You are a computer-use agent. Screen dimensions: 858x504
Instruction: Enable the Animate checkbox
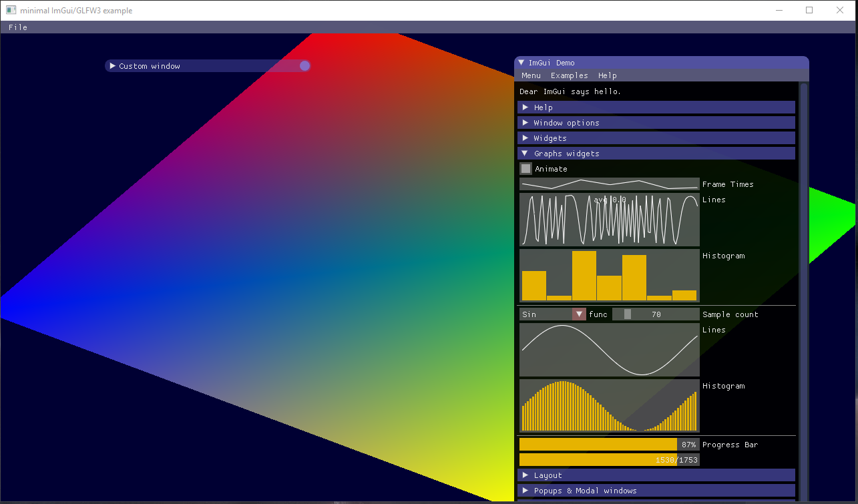[525, 168]
